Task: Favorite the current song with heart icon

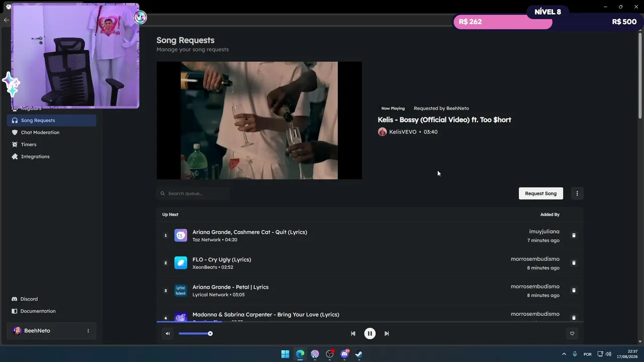Action: 572,333
